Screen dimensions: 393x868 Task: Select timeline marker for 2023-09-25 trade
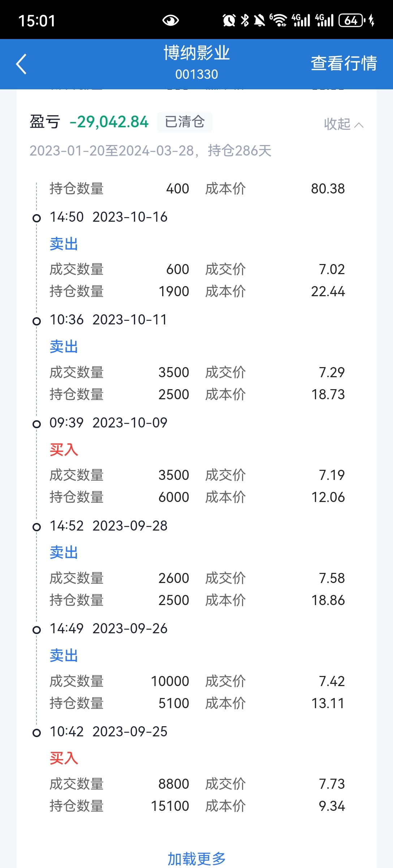click(36, 733)
